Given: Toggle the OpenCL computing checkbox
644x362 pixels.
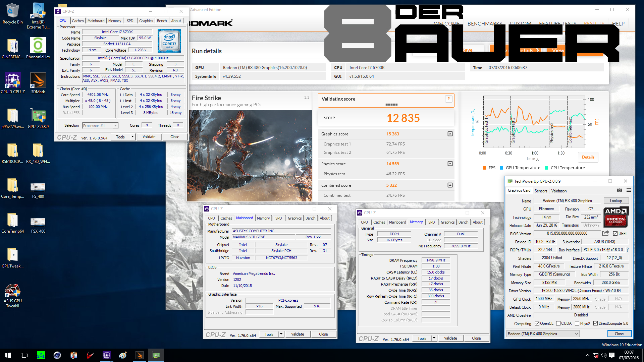Looking at the screenshot, I should tap(537, 323).
